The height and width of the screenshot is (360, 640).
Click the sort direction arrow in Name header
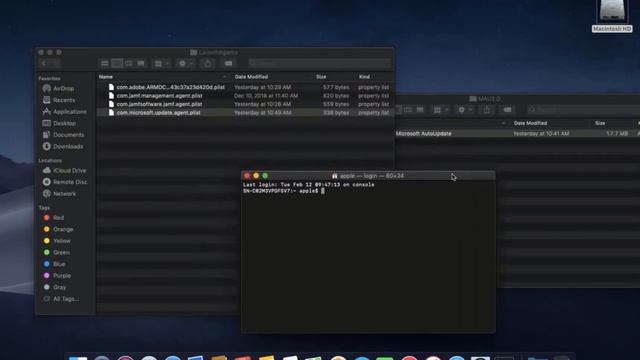click(x=224, y=77)
